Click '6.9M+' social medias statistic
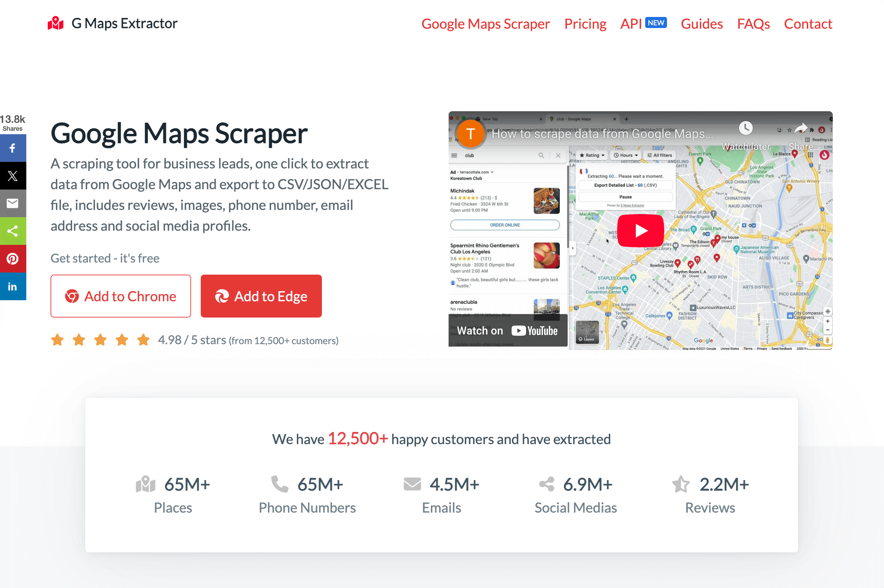884x588 pixels. 588,484
